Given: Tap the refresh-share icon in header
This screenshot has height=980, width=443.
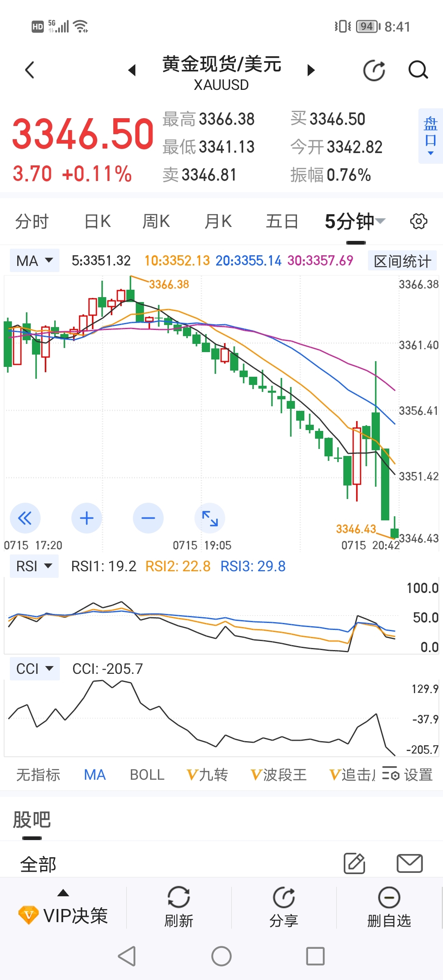Looking at the screenshot, I should point(374,70).
